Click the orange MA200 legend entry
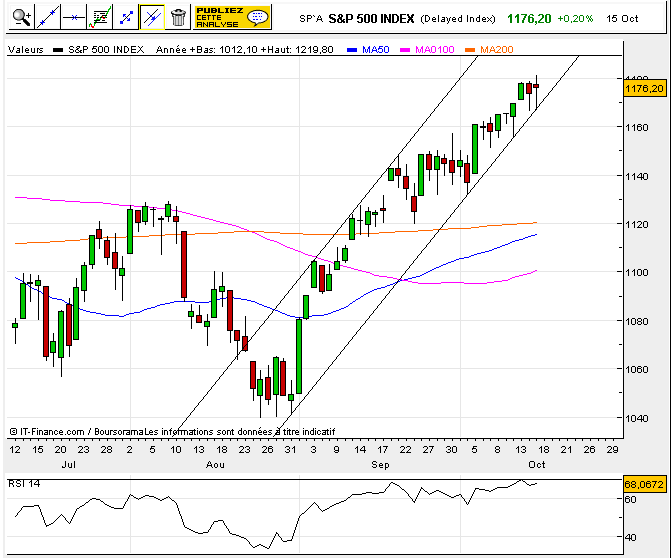Screen dimensions: 672x558 click(489, 50)
